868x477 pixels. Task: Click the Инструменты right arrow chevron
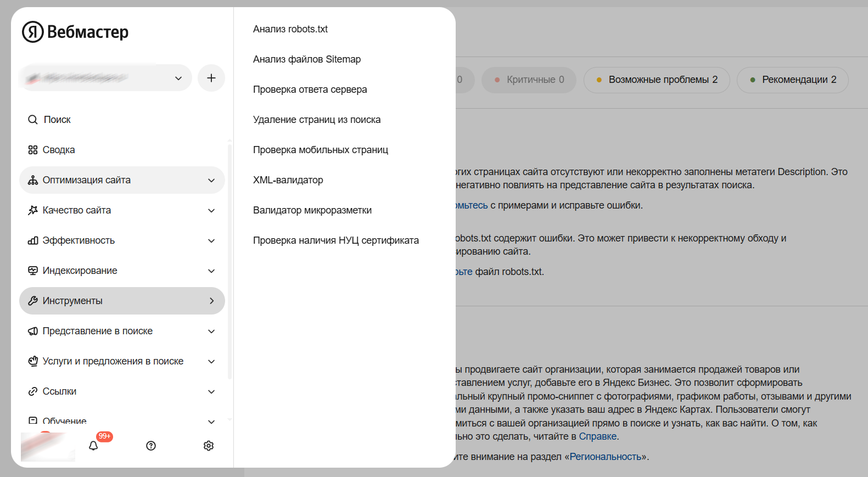tap(212, 301)
